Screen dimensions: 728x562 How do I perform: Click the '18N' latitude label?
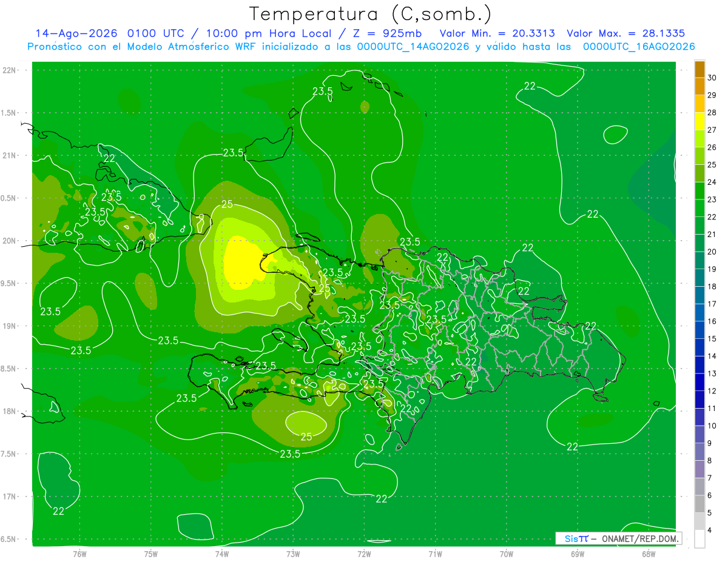pyautogui.click(x=8, y=411)
